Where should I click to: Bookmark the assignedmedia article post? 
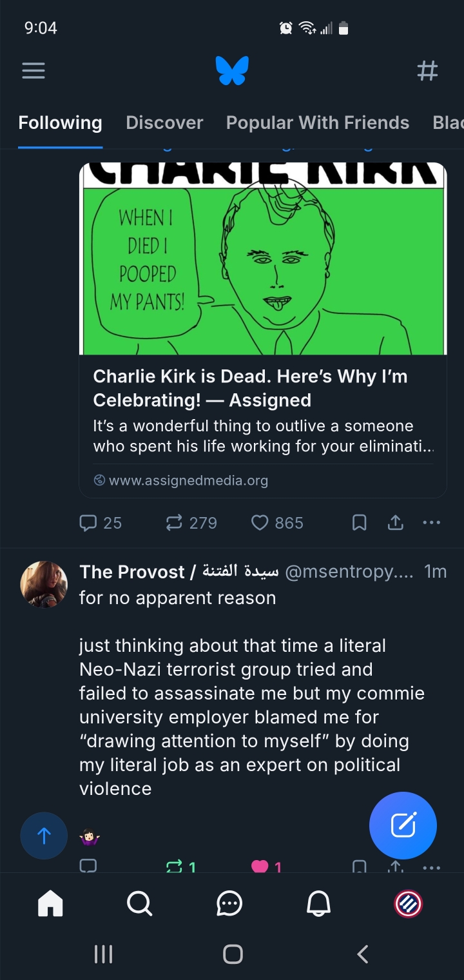coord(360,523)
